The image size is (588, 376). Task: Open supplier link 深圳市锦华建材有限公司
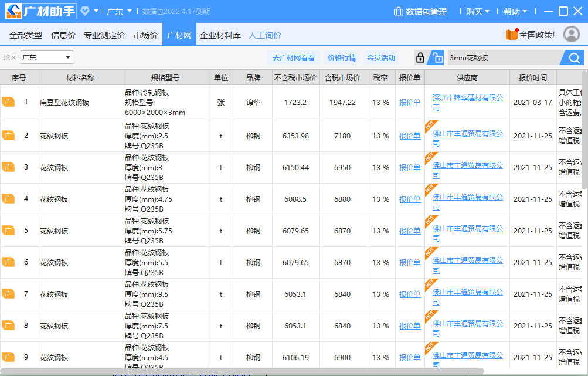[468, 103]
